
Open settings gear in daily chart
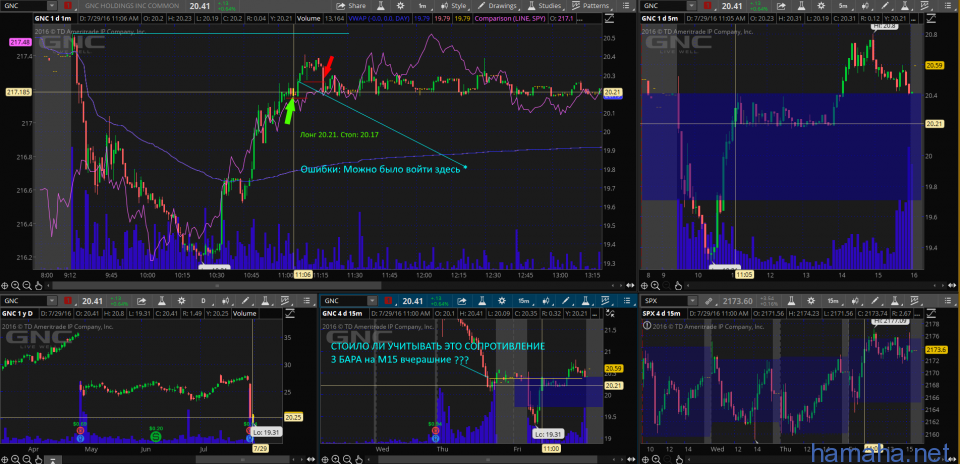[181, 301]
